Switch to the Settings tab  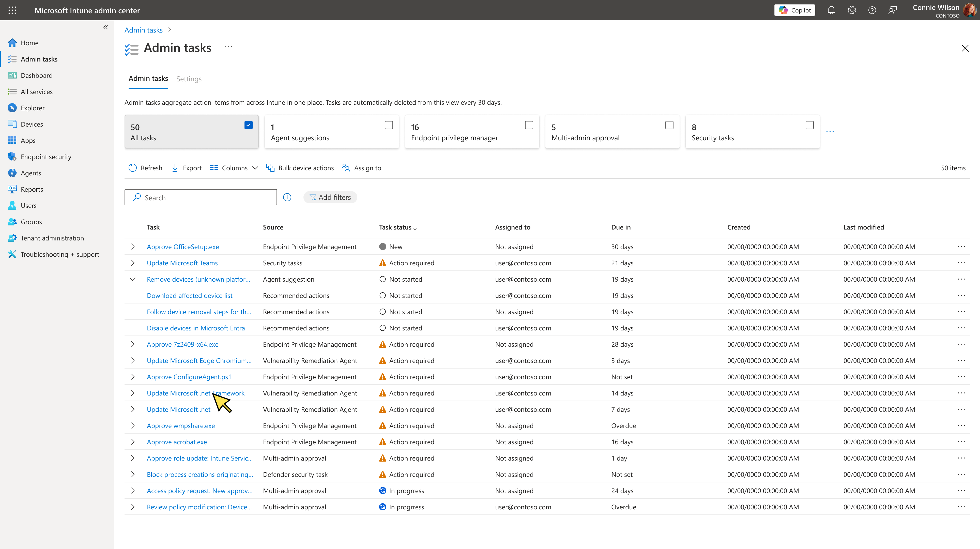click(x=189, y=79)
